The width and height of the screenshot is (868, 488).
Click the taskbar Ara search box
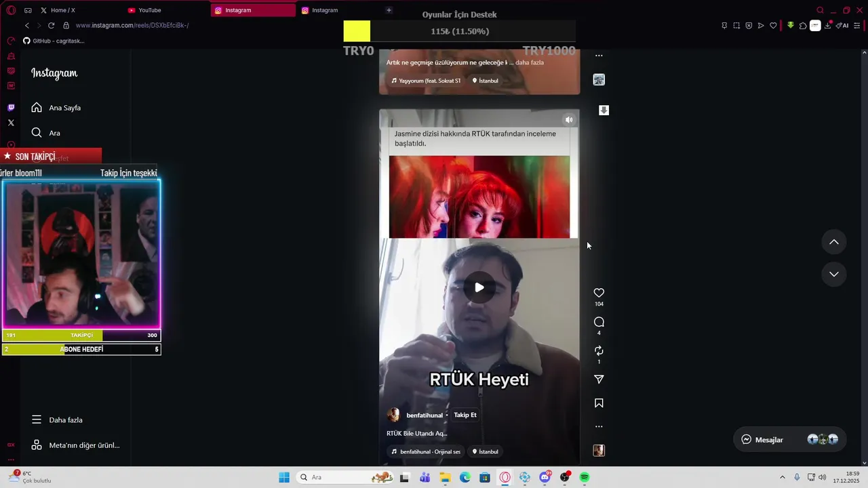[x=346, y=477]
